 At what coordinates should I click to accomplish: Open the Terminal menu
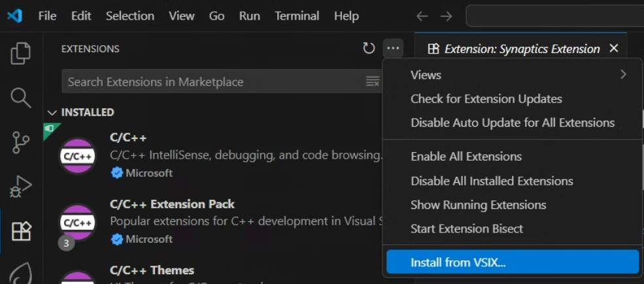pyautogui.click(x=297, y=16)
